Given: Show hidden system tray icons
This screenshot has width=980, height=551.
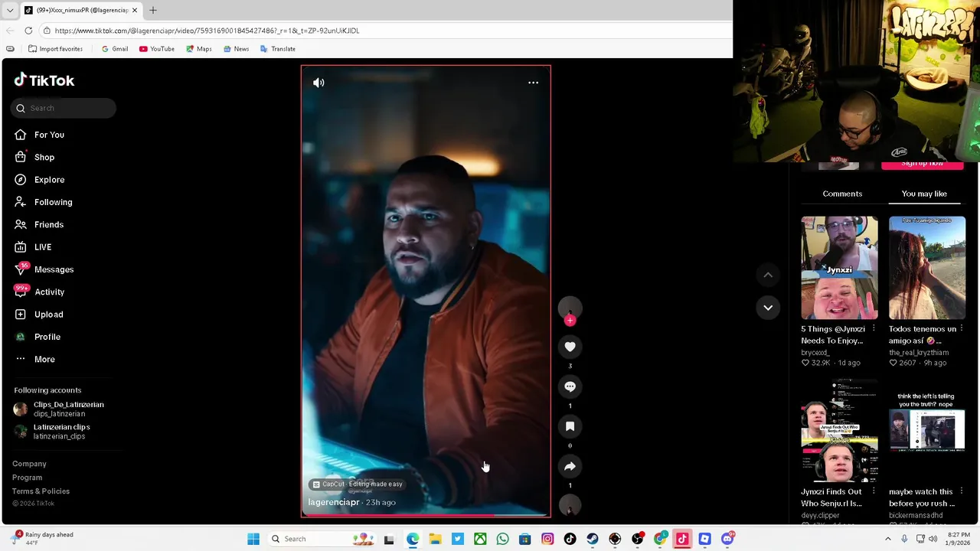Looking at the screenshot, I should coord(888,539).
